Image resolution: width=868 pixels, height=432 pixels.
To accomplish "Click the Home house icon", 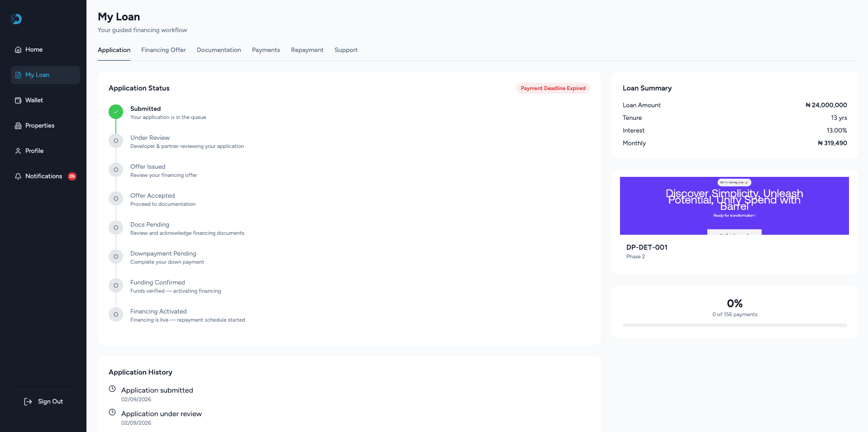I will (x=18, y=50).
